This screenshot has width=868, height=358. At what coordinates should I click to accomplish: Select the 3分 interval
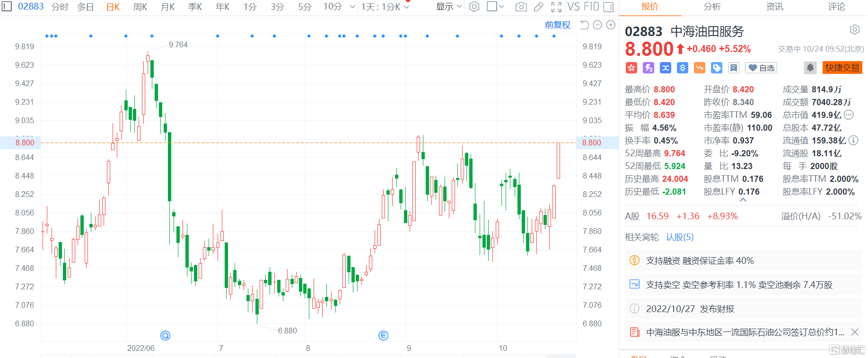[x=278, y=7]
